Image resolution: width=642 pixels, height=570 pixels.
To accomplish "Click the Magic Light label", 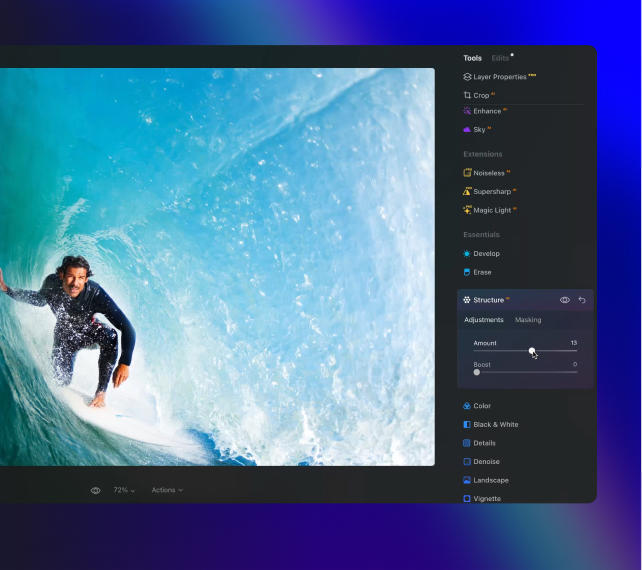I will (492, 210).
